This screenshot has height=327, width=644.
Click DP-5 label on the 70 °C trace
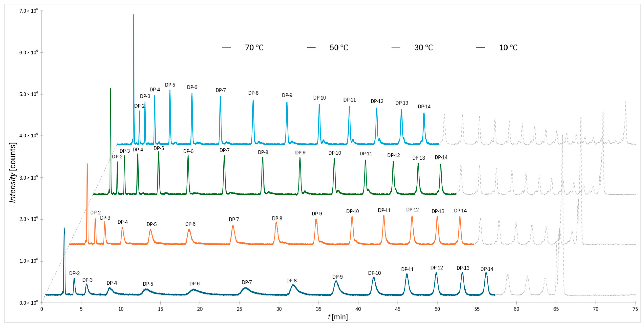pos(170,85)
